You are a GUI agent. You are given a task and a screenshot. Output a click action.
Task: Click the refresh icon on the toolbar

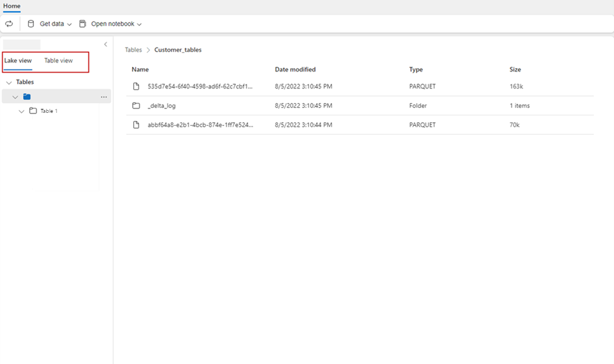click(x=8, y=24)
